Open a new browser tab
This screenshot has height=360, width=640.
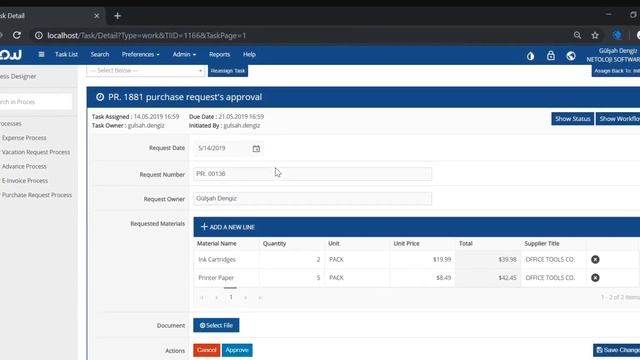click(118, 16)
